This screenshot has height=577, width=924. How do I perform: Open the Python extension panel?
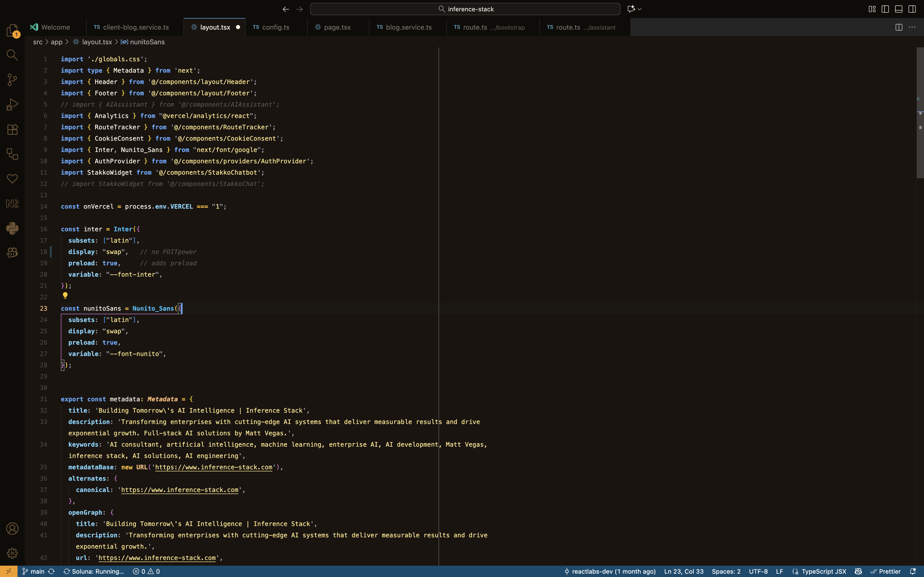(12, 228)
